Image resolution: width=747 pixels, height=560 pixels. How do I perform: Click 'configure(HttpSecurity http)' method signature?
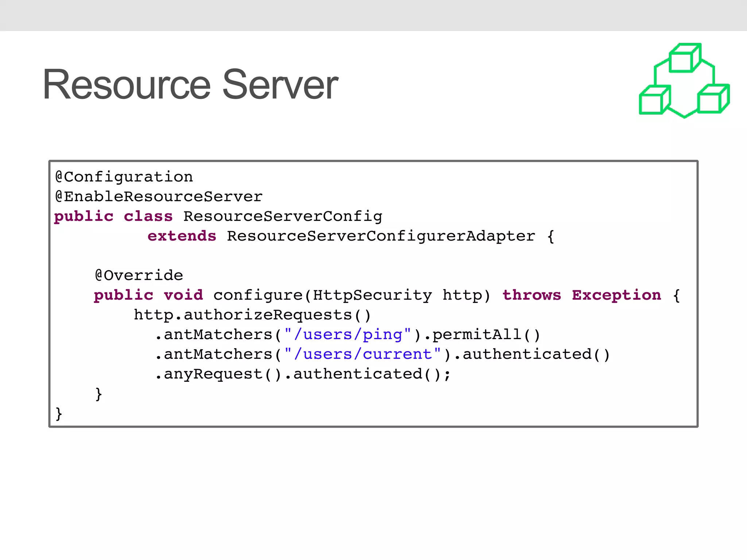tap(352, 295)
